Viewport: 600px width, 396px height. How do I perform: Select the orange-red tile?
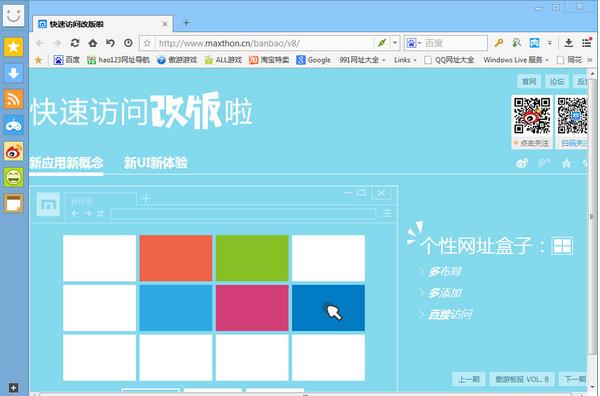176,258
